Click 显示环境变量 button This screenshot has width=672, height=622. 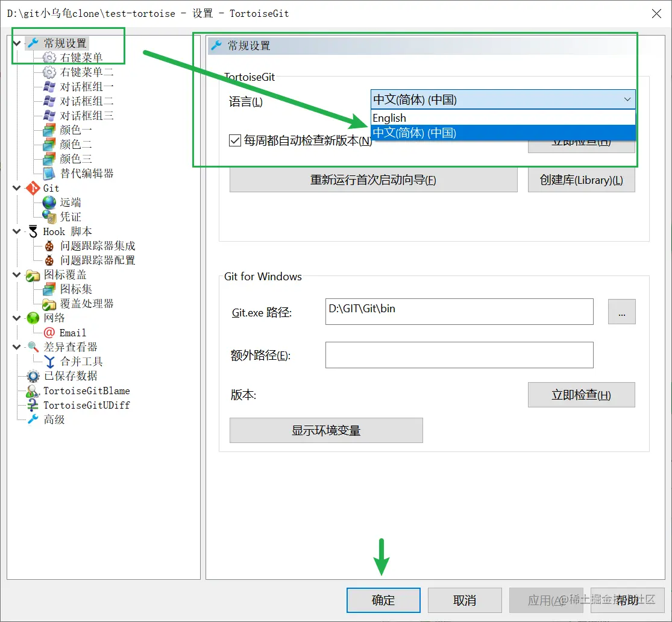coord(325,430)
